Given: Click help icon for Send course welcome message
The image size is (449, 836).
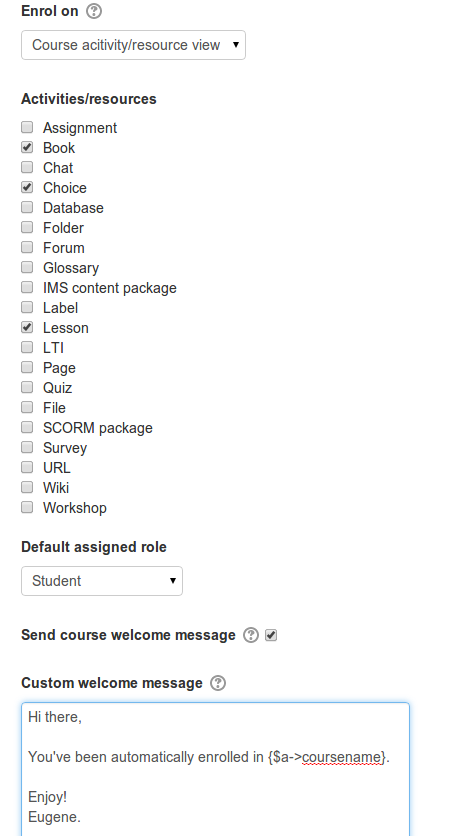Looking at the screenshot, I should point(251,635).
